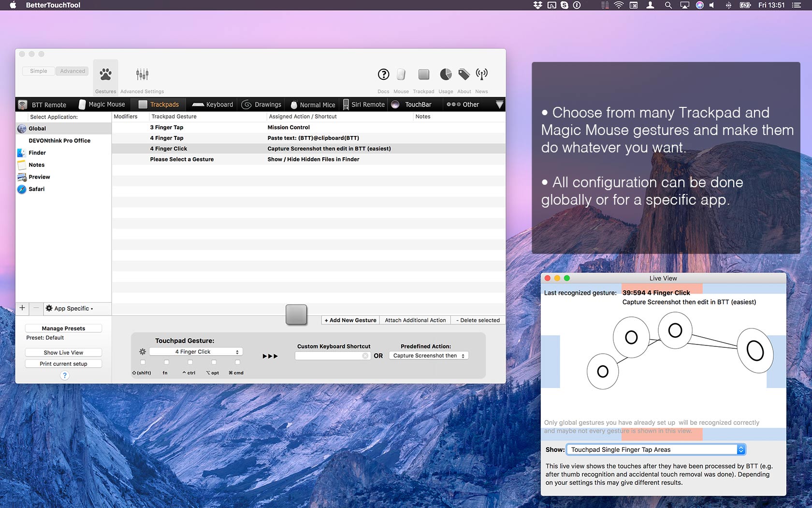Open the gesture settings gear icon

[x=143, y=351]
